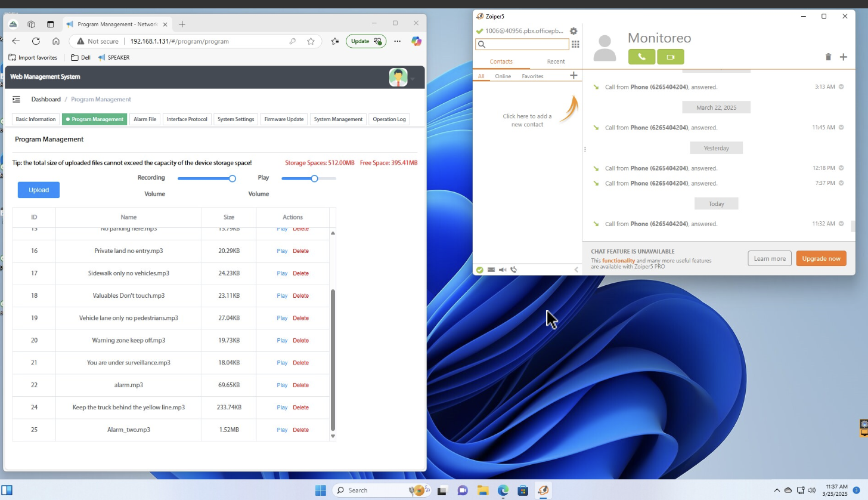The image size is (868, 500).
Task: Expand options for 12:18 PM call
Action: point(841,168)
